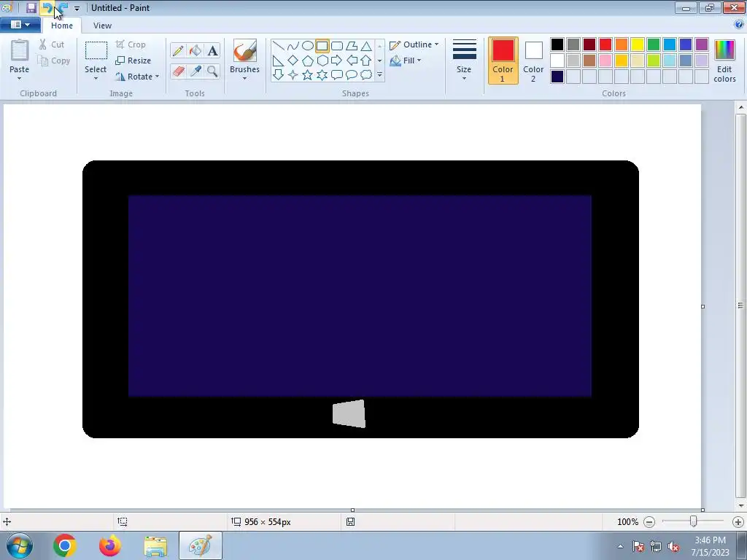Select the Color picker eyedropper tool
This screenshot has height=560, width=747.
coord(196,71)
